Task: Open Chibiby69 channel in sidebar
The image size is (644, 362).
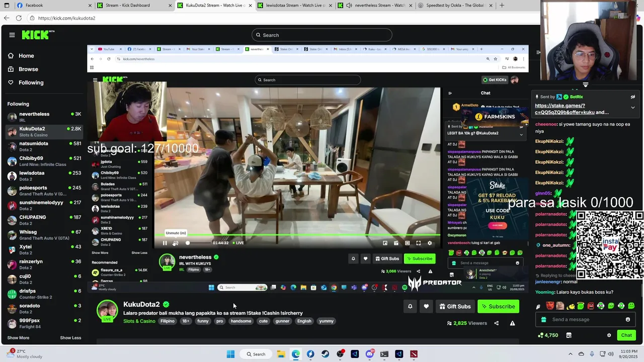Action: click(x=44, y=161)
